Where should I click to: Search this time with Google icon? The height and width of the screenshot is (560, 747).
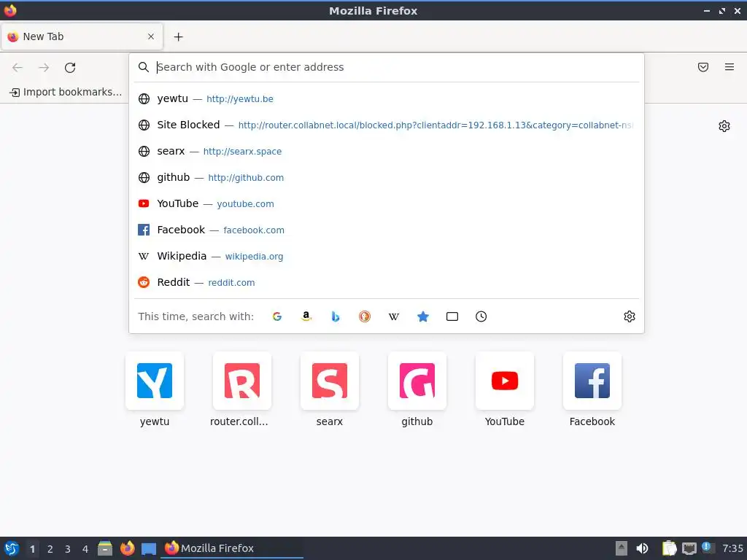pyautogui.click(x=277, y=316)
